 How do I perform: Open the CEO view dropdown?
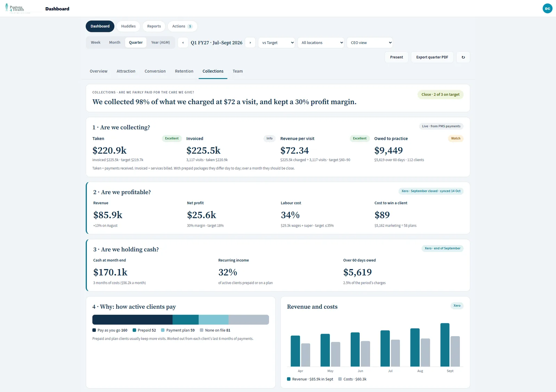(370, 43)
